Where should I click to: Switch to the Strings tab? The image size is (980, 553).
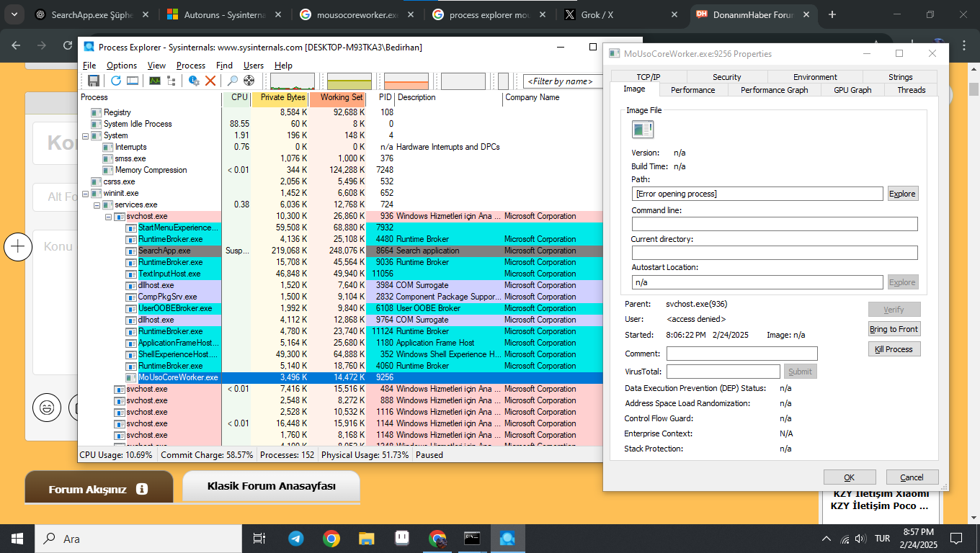click(x=900, y=77)
